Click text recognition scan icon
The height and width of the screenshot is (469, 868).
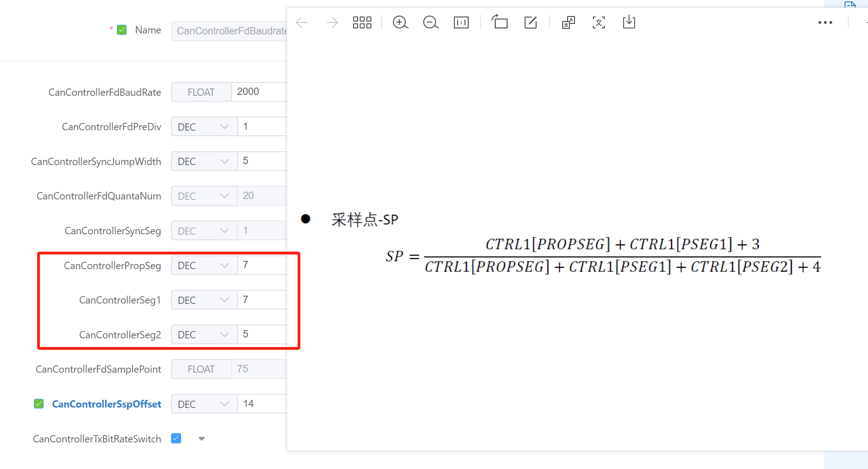[599, 22]
